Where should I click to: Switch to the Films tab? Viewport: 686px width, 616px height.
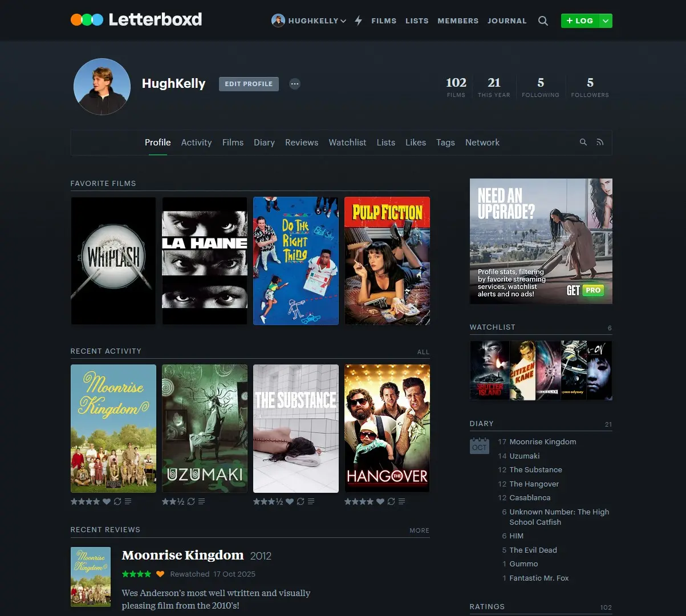[x=233, y=143]
